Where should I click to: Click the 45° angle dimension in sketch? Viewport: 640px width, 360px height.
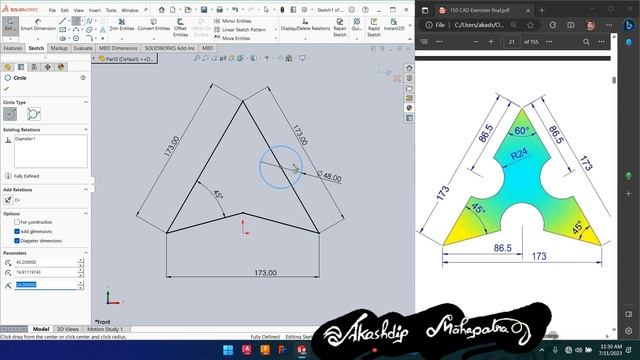(218, 195)
